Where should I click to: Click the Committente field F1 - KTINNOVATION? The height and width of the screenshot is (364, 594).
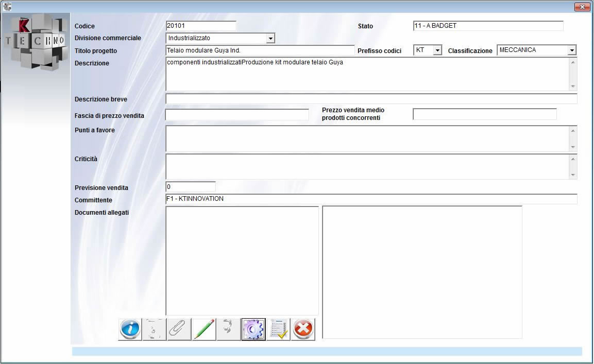point(371,199)
